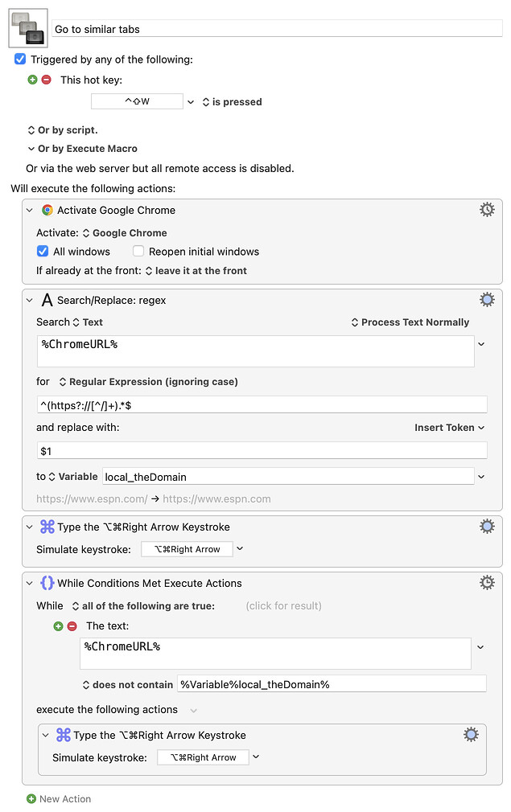511x812 pixels.
Task: Open gear menu on nested Type keystroke action
Action: click(x=471, y=734)
